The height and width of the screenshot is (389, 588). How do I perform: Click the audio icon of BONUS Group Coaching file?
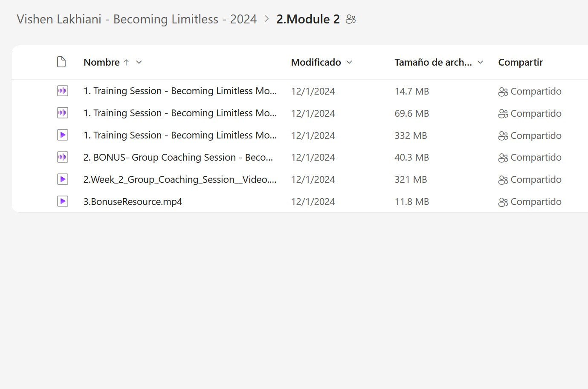(63, 157)
